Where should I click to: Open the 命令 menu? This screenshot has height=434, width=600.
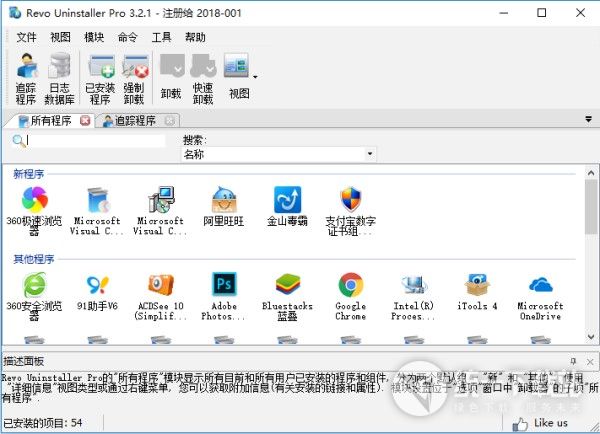click(x=128, y=37)
